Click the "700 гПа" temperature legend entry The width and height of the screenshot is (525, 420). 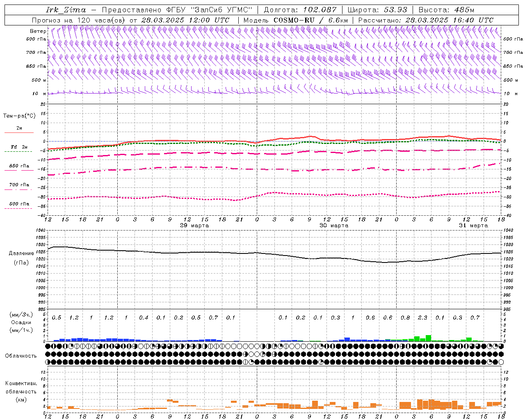click(19, 185)
